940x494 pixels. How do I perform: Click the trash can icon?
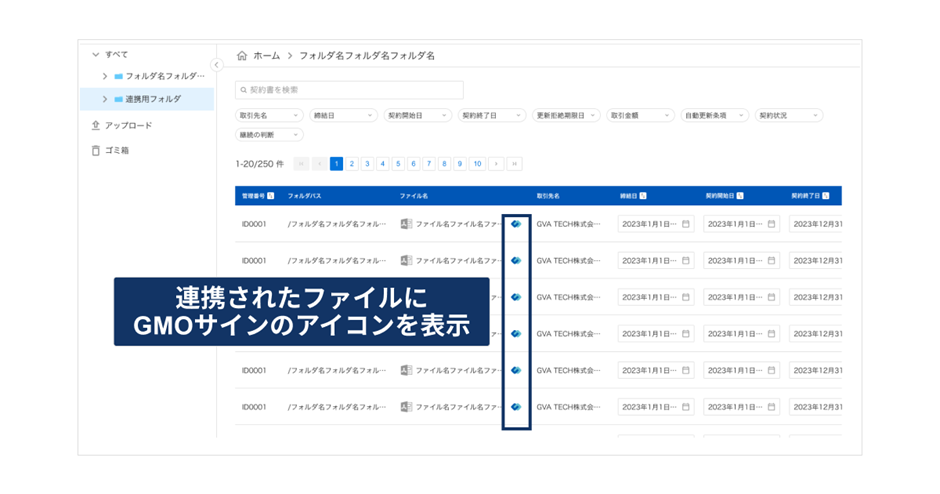tap(95, 150)
